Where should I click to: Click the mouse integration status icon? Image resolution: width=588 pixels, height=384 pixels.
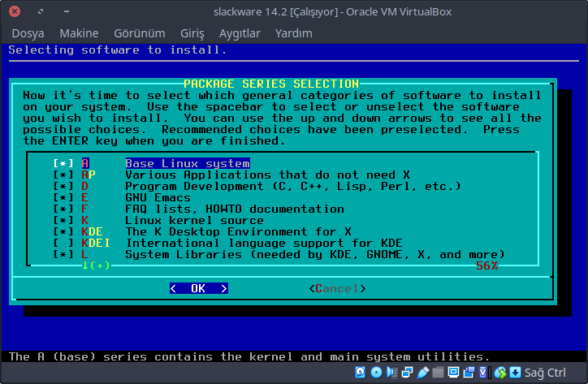pyautogui.click(x=499, y=373)
